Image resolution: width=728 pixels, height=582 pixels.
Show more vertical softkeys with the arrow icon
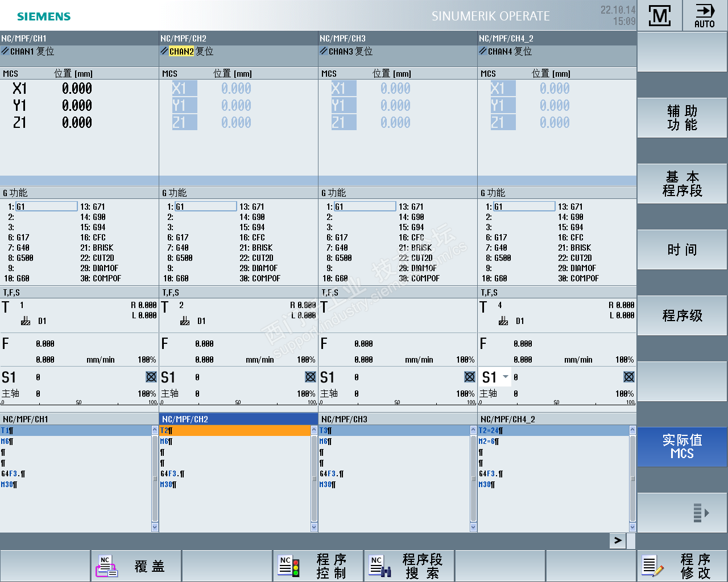(682, 513)
